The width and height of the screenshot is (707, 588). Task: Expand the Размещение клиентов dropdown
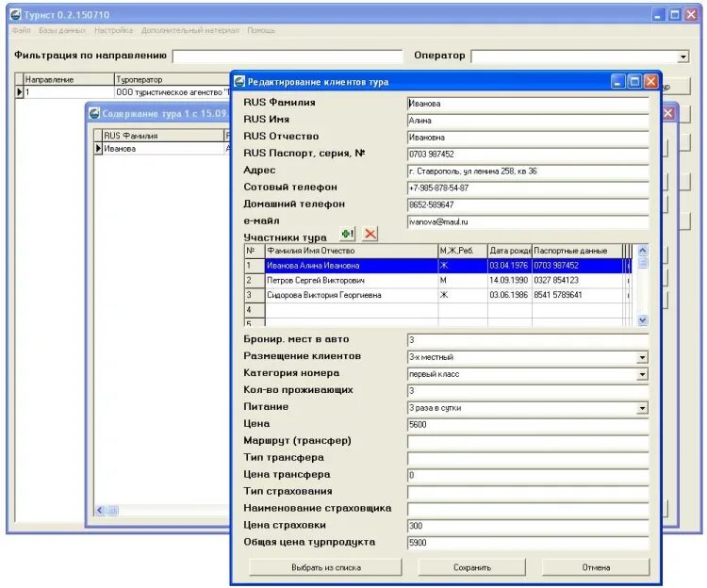tap(642, 358)
